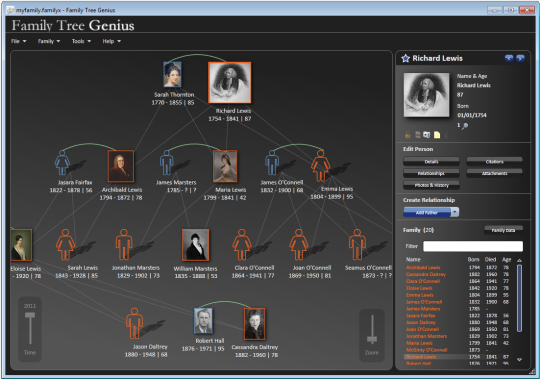This screenshot has width=540, height=379.
Task: Select Emma Lewis' orange figure icon
Action: point(320,166)
